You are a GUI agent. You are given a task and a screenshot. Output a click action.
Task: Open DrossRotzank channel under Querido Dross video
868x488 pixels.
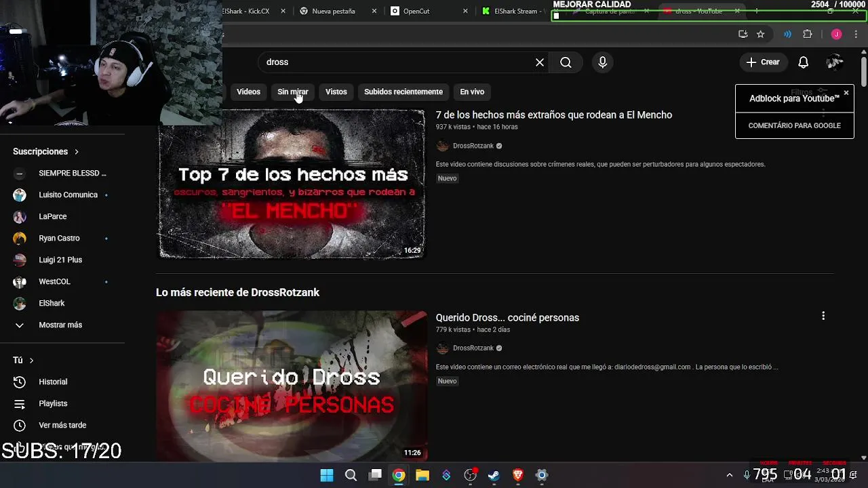click(473, 348)
